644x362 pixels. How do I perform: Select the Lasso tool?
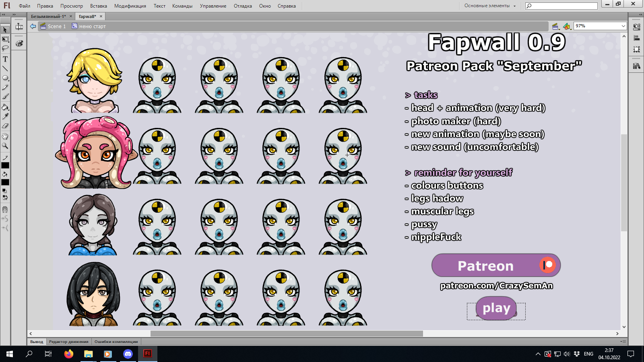(5, 49)
